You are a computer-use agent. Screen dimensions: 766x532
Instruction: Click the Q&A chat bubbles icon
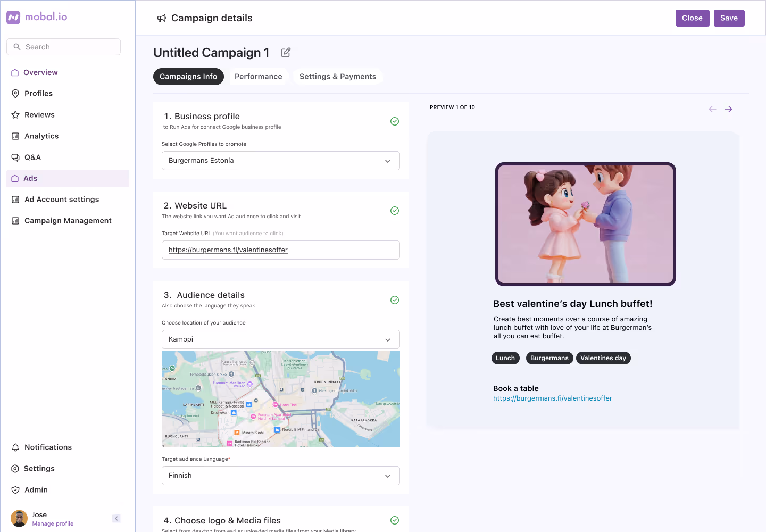click(15, 157)
